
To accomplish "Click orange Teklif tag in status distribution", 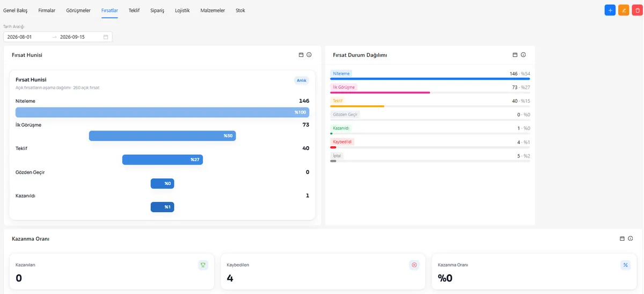I will 338,101.
